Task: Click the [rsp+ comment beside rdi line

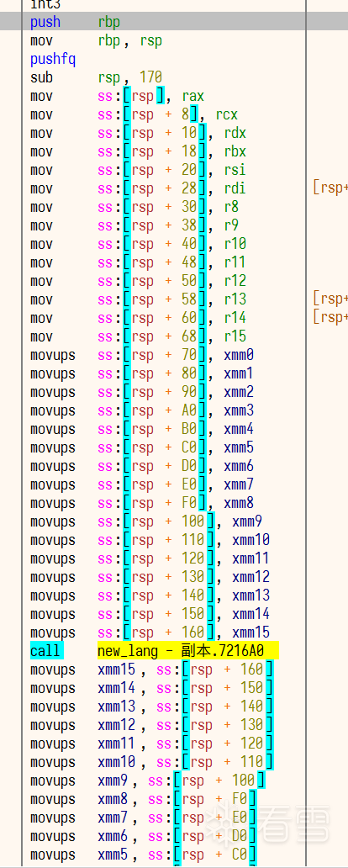Action: [x=330, y=188]
